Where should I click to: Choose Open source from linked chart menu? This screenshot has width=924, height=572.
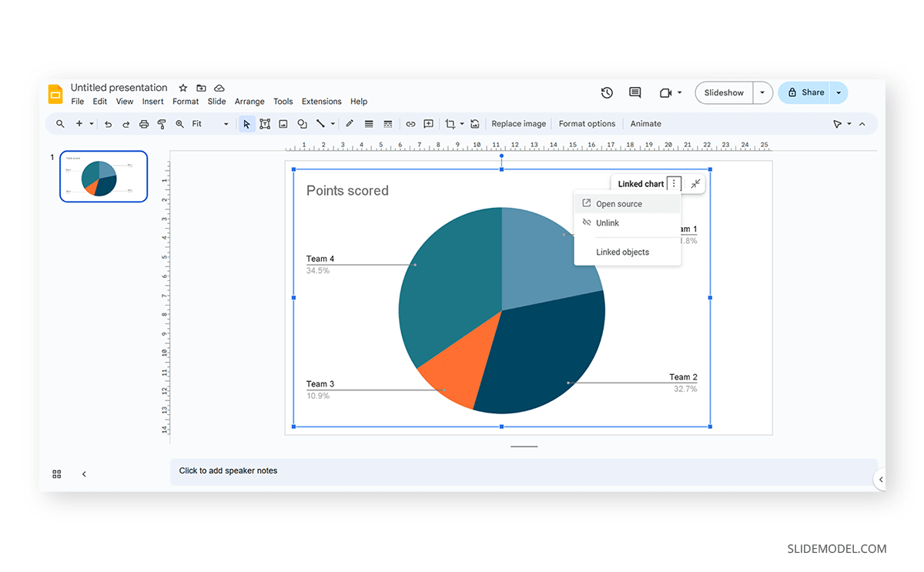point(628,204)
